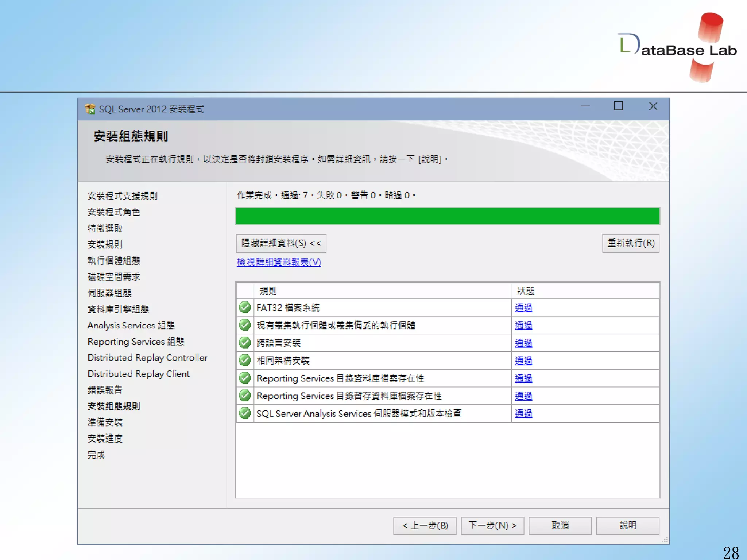Click SQL Server Analysis Services 伺服器模式 rule text
This screenshot has height=560, width=747.
tap(359, 413)
